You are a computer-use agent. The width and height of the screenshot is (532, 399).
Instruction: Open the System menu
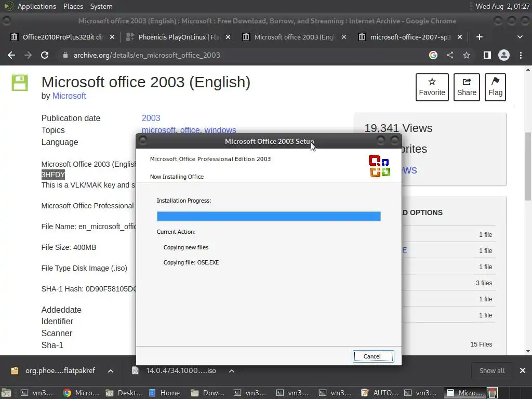click(x=101, y=6)
